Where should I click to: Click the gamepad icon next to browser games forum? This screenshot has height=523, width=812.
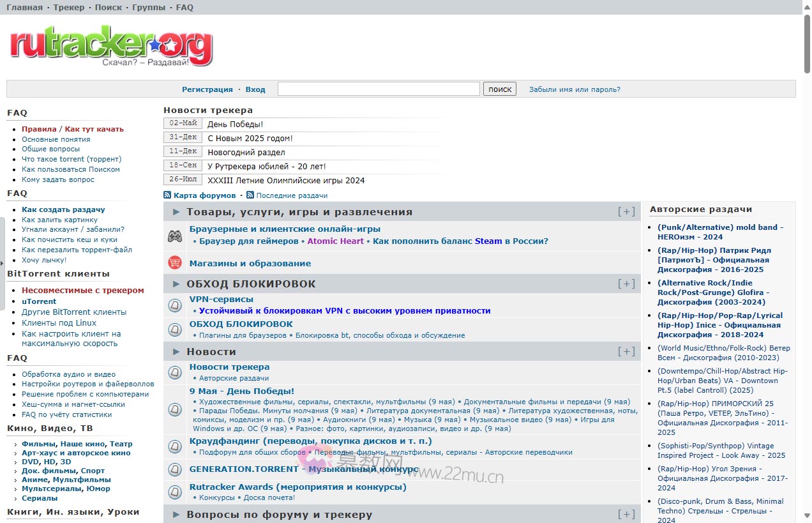coord(174,236)
